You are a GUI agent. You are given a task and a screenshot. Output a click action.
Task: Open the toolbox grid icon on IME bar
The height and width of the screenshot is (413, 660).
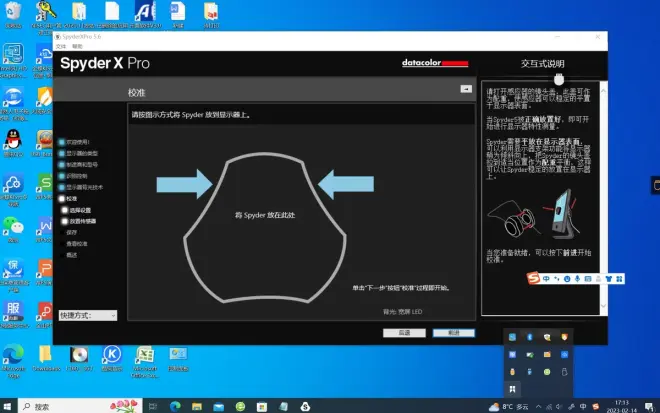point(619,279)
